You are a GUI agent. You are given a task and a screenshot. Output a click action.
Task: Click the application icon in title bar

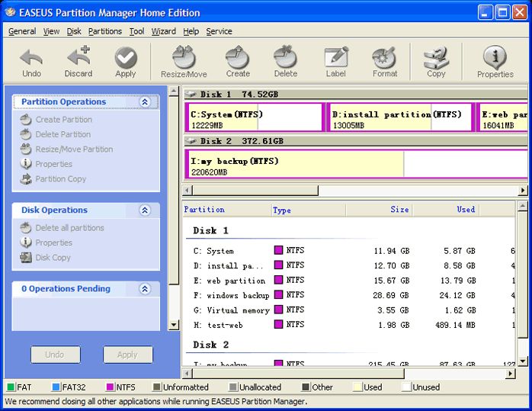point(11,12)
